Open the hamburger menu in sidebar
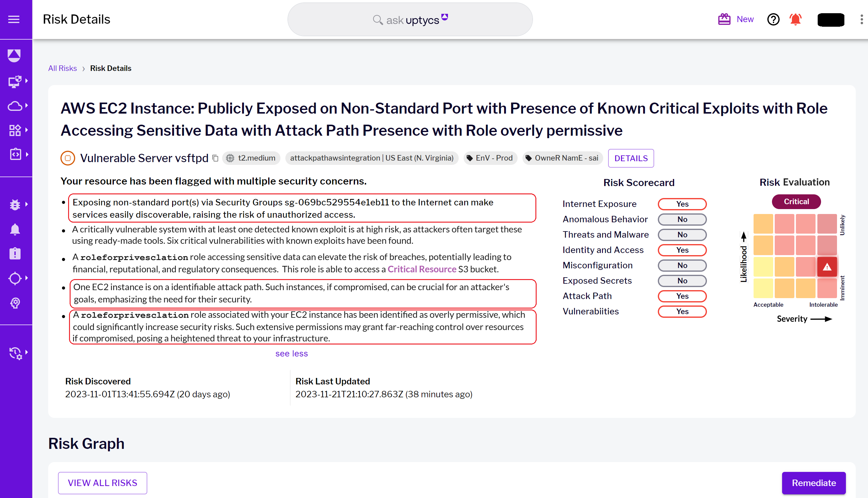 (x=14, y=19)
